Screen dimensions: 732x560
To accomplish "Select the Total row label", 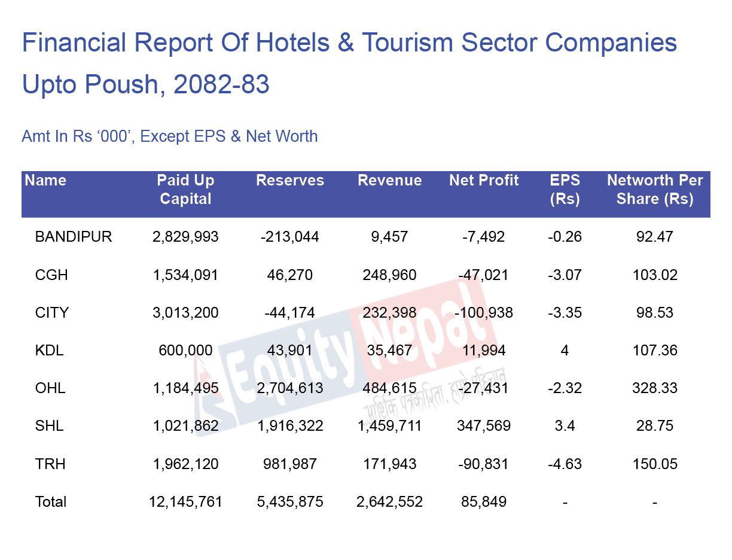I will 51,502.
